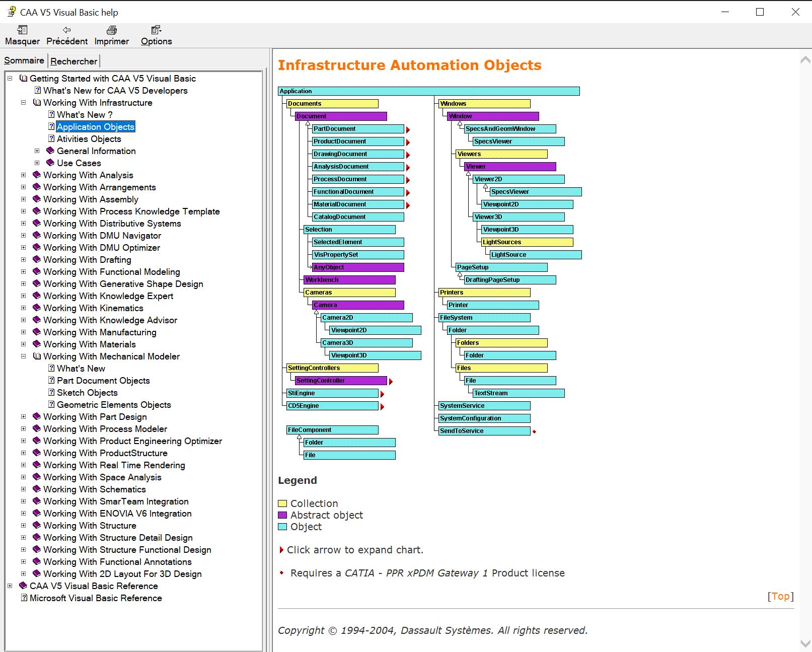
Task: Click red expand arrow next to StiEngine
Action: point(382,394)
